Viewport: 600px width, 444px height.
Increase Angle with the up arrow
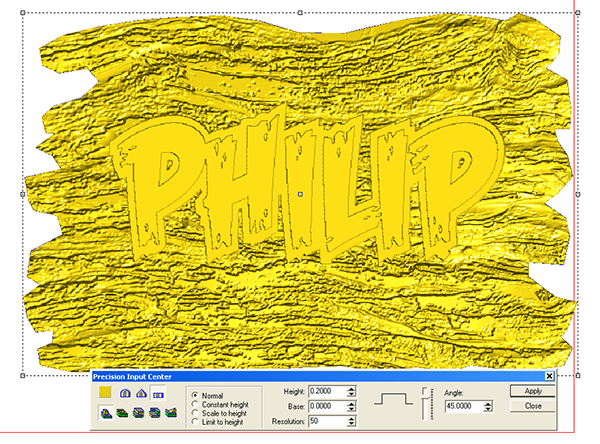coord(488,404)
